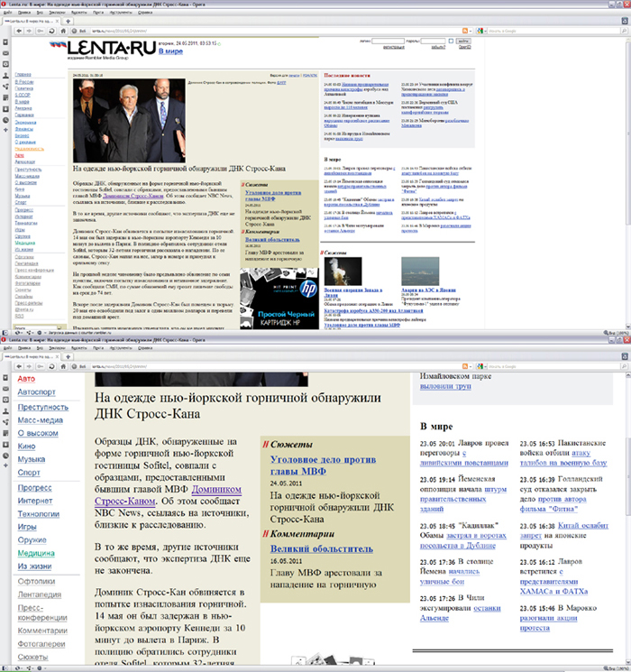Go to 'Преступность' section in lower sidebar
This screenshot has height=672, width=631.
click(42, 407)
